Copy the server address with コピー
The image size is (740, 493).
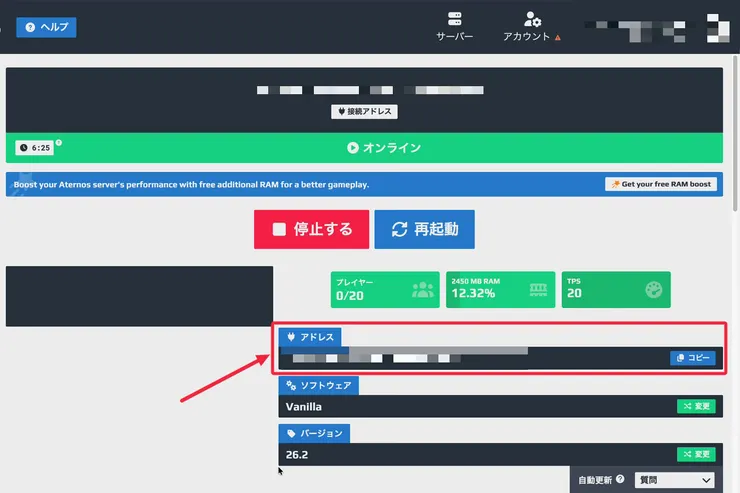coord(693,358)
